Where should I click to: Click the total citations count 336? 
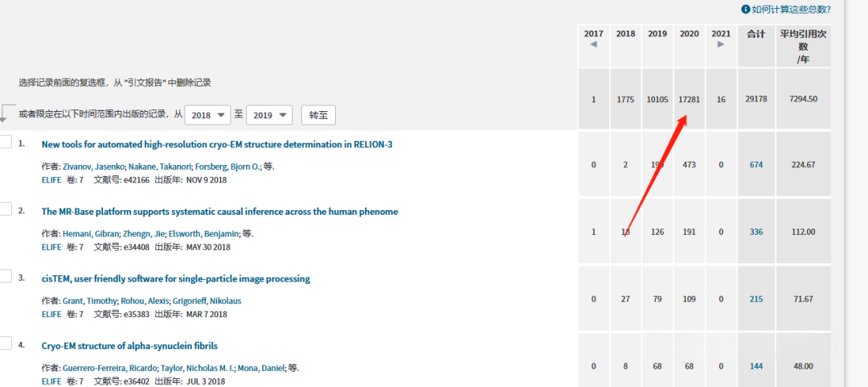pos(755,232)
